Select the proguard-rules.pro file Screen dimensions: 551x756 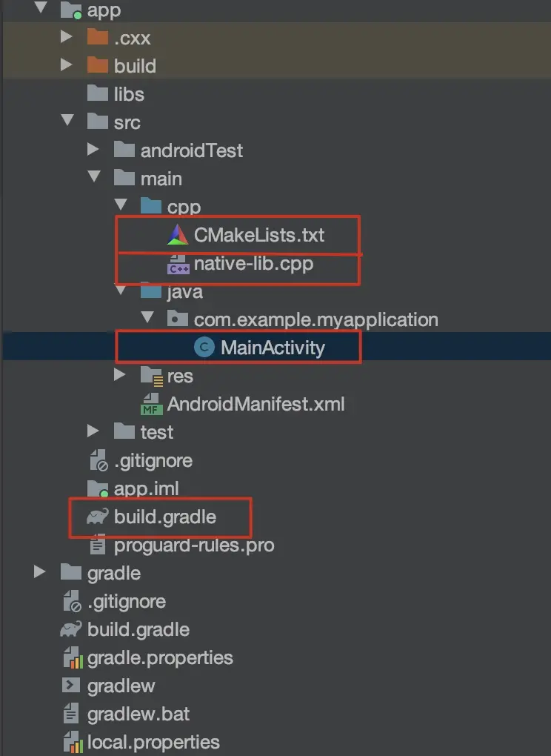(x=182, y=546)
